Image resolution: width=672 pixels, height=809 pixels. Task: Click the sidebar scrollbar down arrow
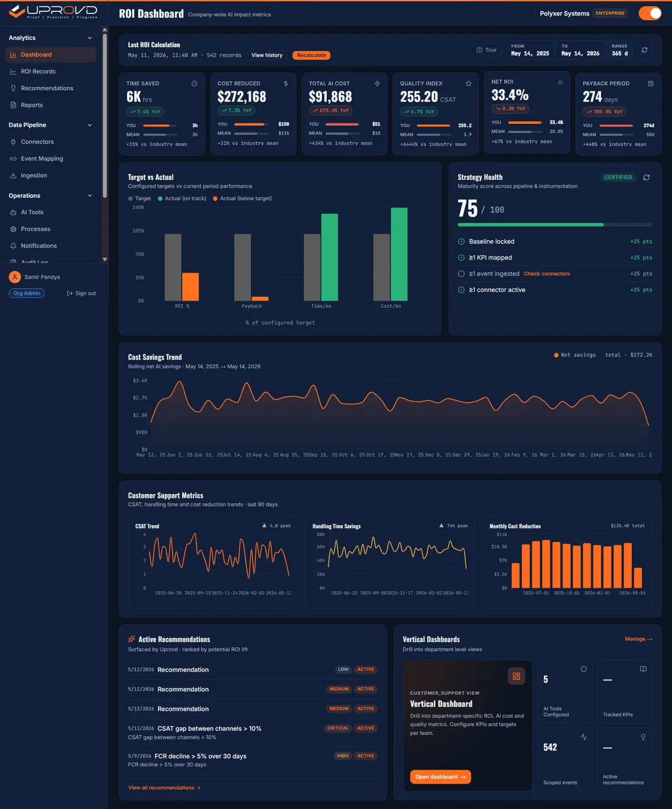(x=105, y=259)
